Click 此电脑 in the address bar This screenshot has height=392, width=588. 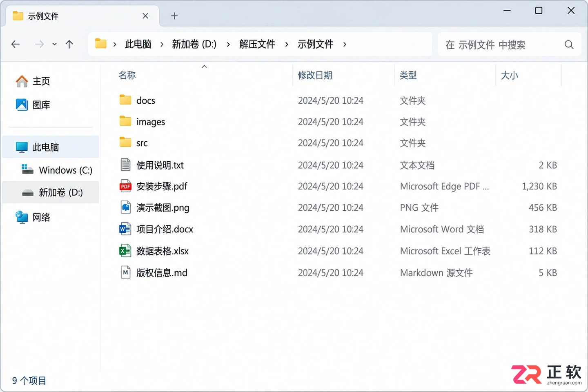138,44
